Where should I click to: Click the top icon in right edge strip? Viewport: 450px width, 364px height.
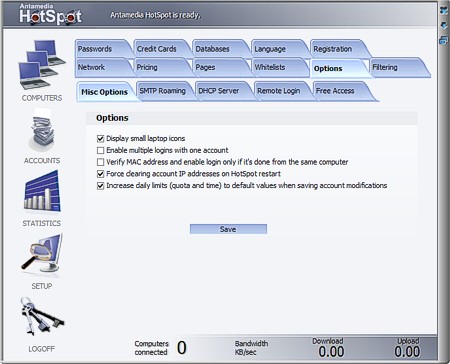click(x=444, y=11)
